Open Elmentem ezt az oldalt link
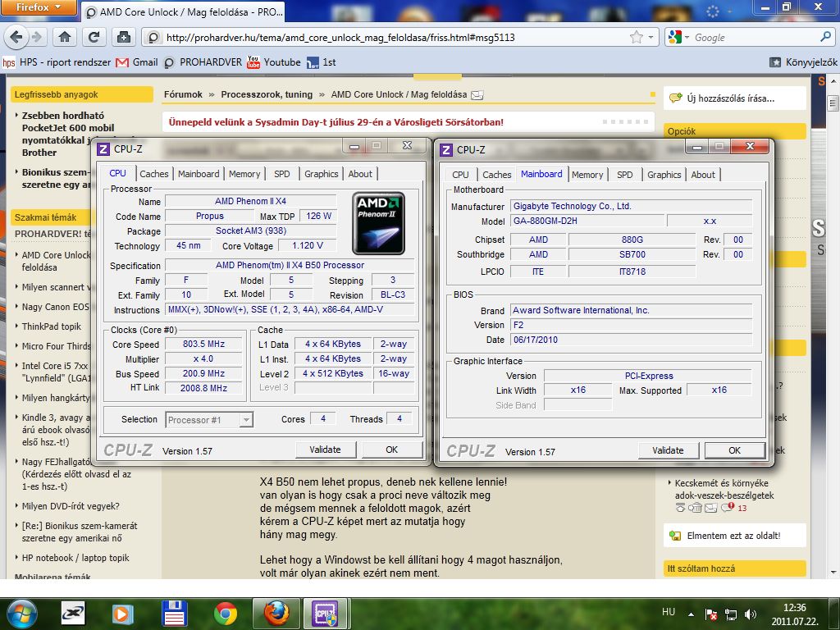The height and width of the screenshot is (630, 840). coord(734,536)
